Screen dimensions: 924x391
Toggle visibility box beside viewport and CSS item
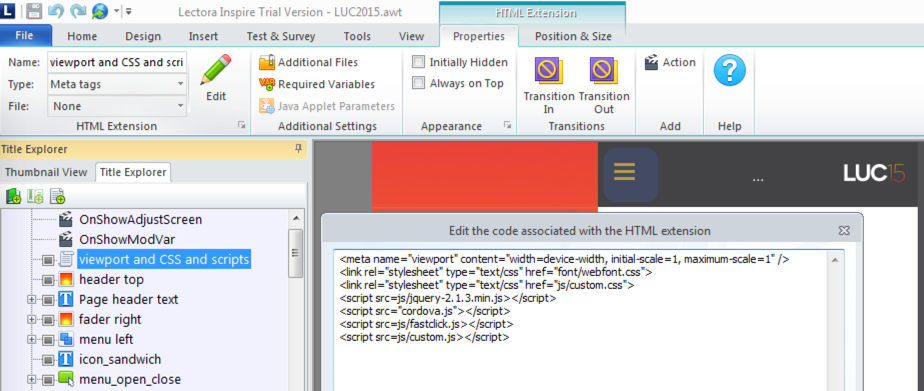coord(48,260)
